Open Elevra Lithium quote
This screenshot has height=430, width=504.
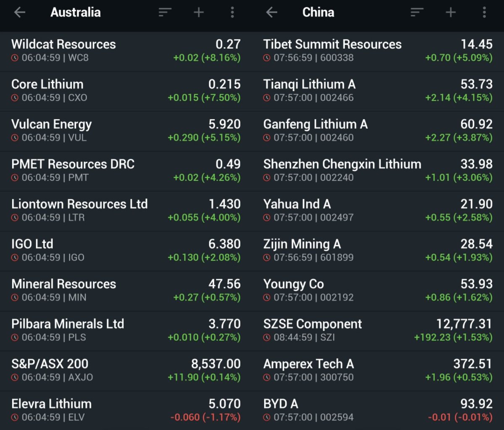[126, 411]
